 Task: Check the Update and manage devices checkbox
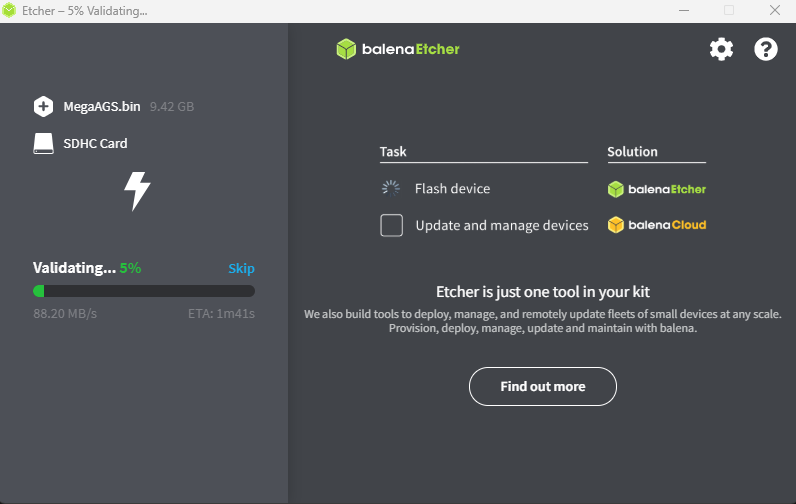[391, 225]
